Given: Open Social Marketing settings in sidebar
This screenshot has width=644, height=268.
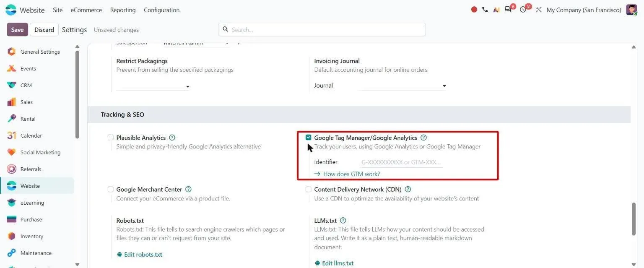Looking at the screenshot, I should pos(40,152).
